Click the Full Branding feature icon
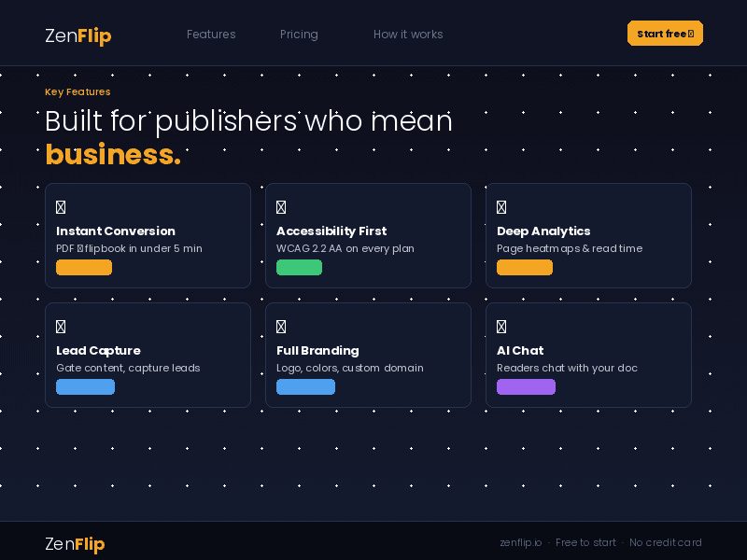 (281, 326)
